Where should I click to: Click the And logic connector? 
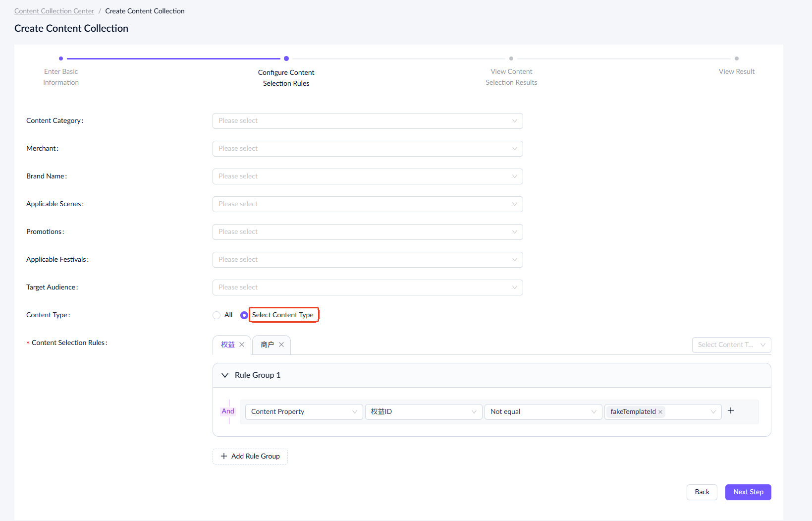[x=228, y=411]
